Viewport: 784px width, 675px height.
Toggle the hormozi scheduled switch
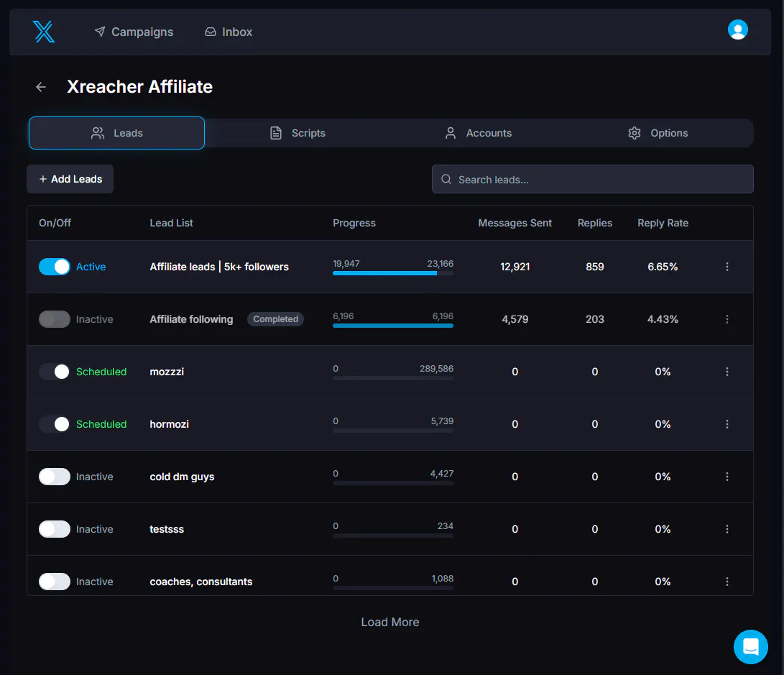click(55, 424)
